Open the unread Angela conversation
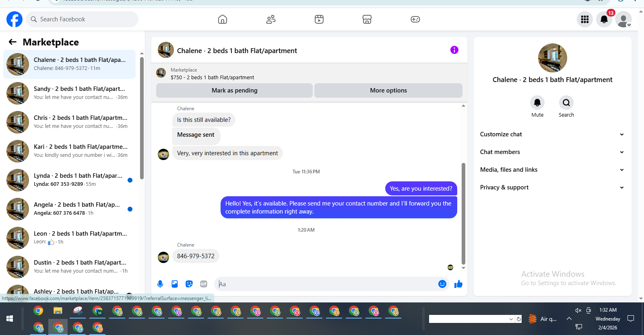The width and height of the screenshot is (644, 335). pyautogui.click(x=69, y=209)
